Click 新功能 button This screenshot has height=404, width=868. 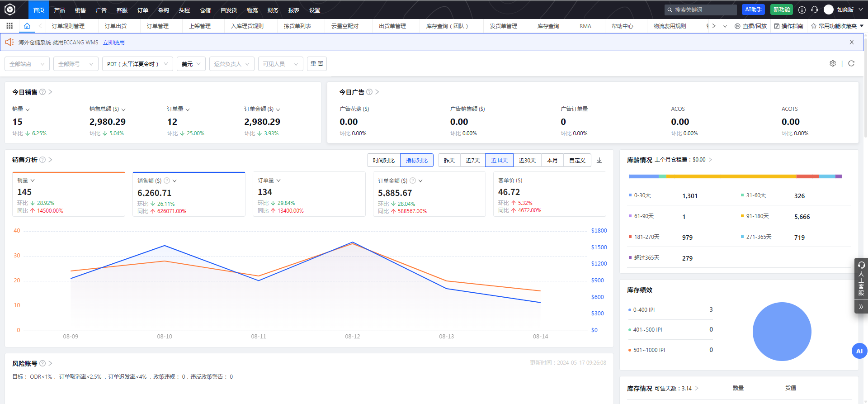point(781,10)
